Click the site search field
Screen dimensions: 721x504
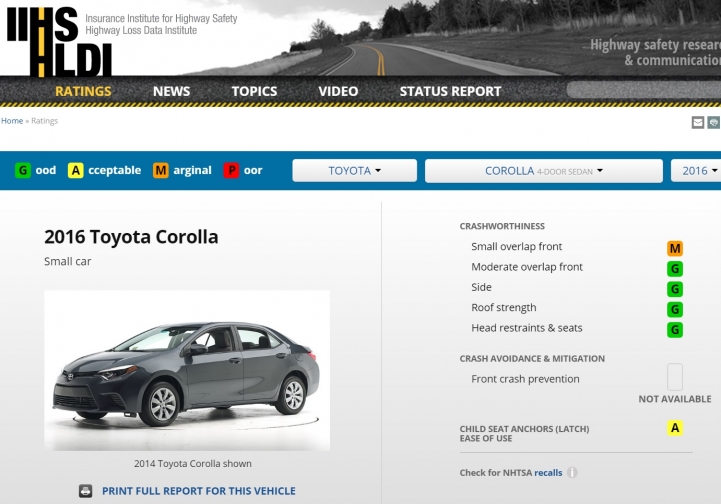644,90
